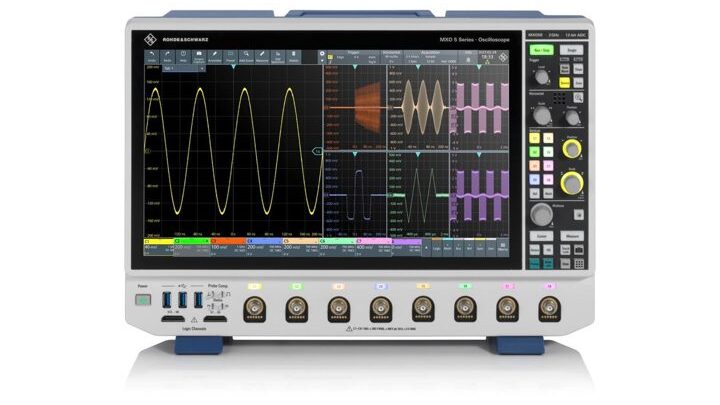
Task: Toggle the green Power button on front panel
Action: (x=143, y=300)
